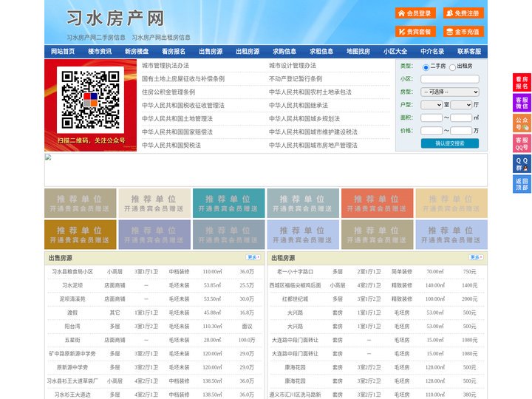Click the 更多 link in the 出租房源 header
The width and height of the screenshot is (532, 399).
click(x=476, y=258)
